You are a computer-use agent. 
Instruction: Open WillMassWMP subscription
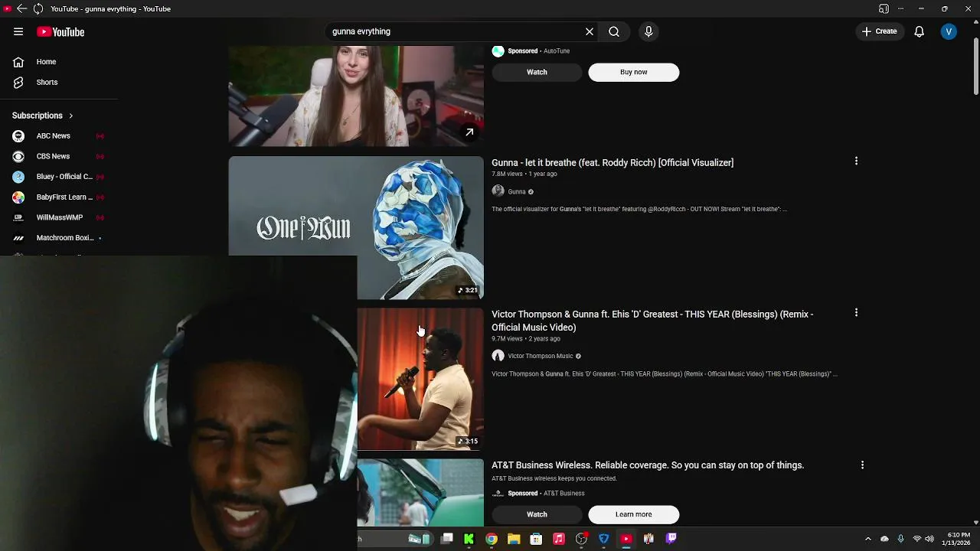(60, 217)
